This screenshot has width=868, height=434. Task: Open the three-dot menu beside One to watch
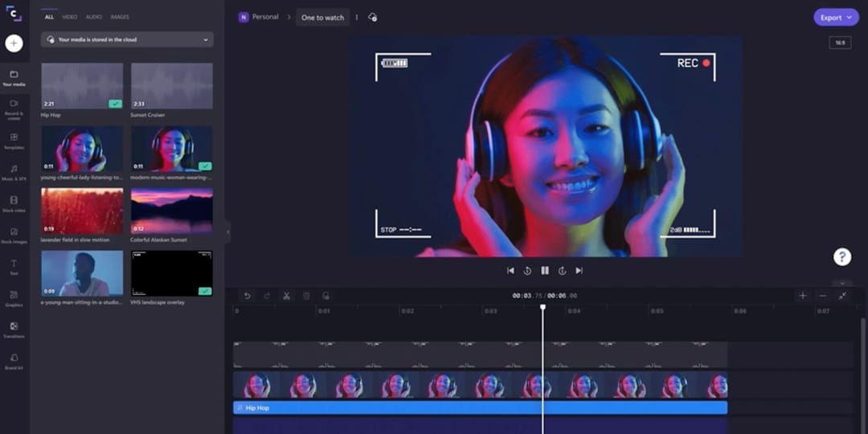point(357,17)
